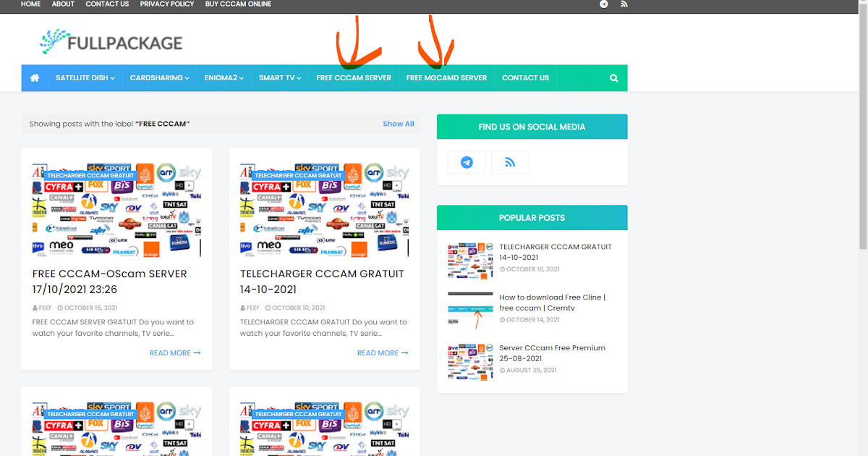Open Contact Us in the top bar
This screenshot has width=868, height=456.
(107, 4)
